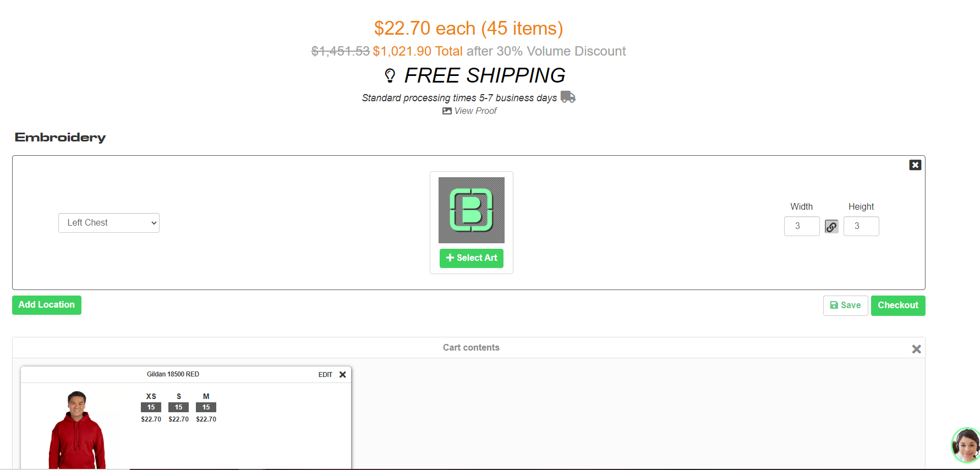Open the Left Chest location dropdown
The width and height of the screenshot is (980, 470).
click(x=109, y=223)
